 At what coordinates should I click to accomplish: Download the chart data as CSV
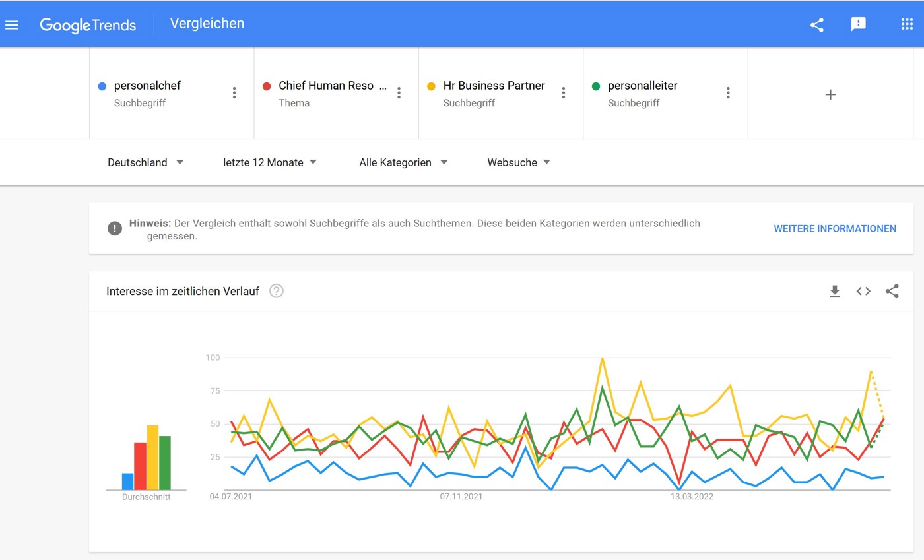point(835,291)
